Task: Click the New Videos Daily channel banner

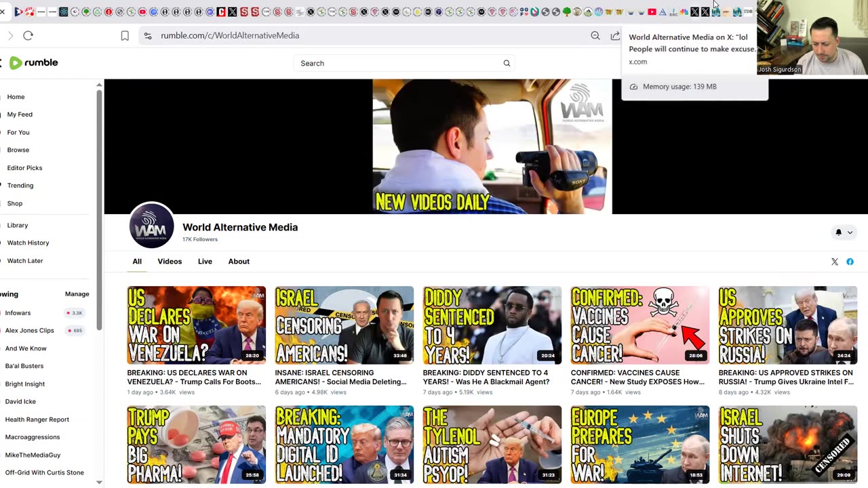Action: point(492,147)
